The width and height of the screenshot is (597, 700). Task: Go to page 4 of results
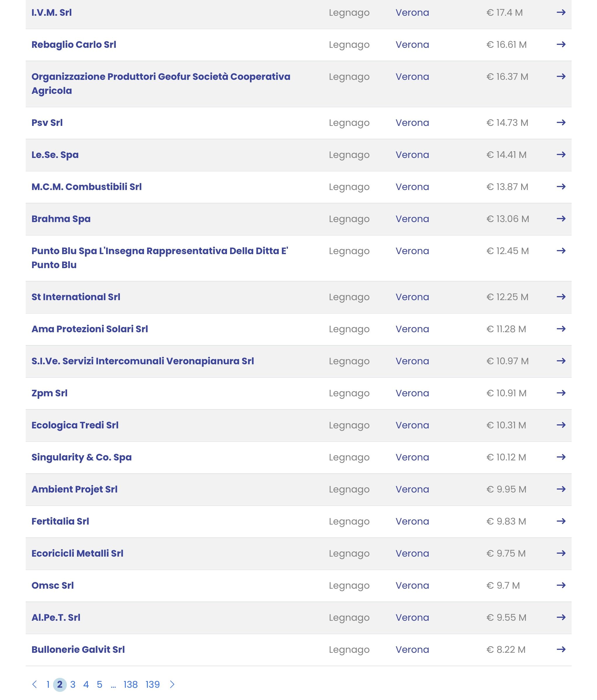(x=86, y=685)
